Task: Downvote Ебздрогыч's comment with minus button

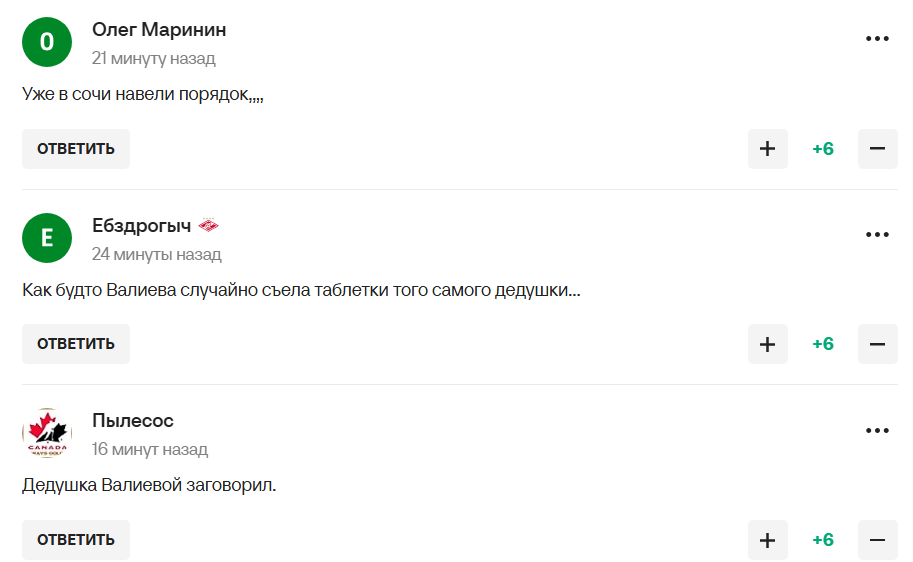Action: tap(877, 344)
